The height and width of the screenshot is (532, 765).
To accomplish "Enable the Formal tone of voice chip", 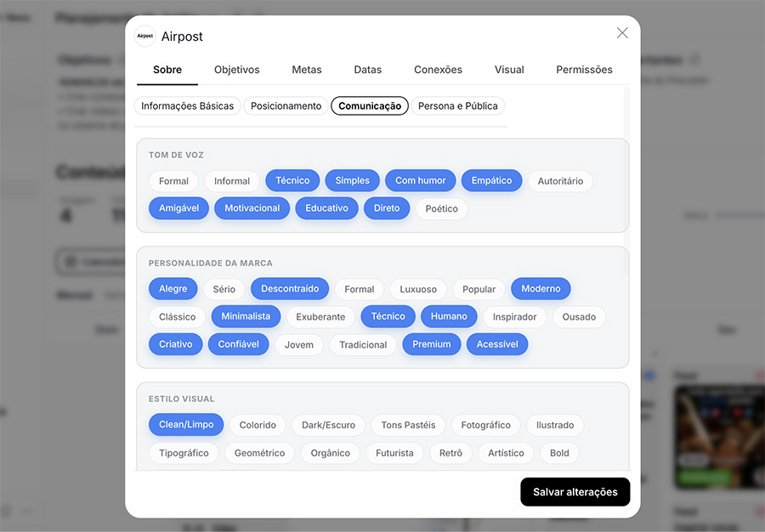I will pos(173,181).
